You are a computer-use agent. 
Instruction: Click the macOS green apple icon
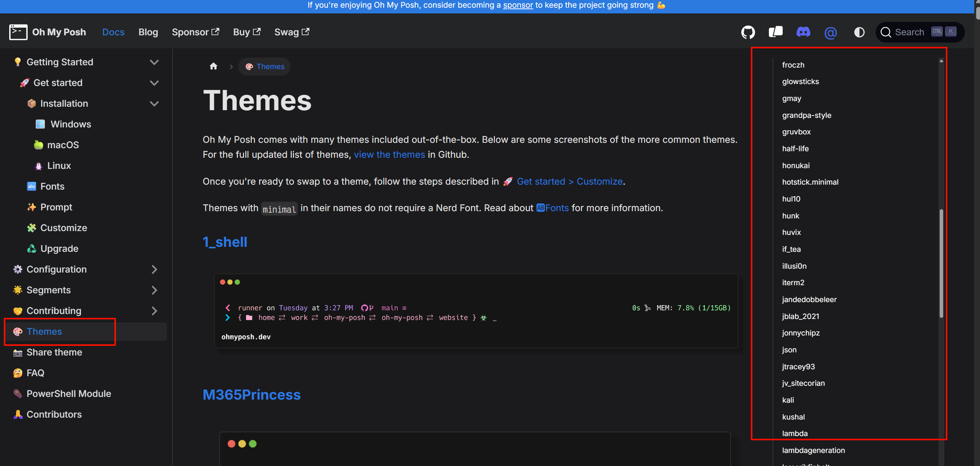coord(38,145)
